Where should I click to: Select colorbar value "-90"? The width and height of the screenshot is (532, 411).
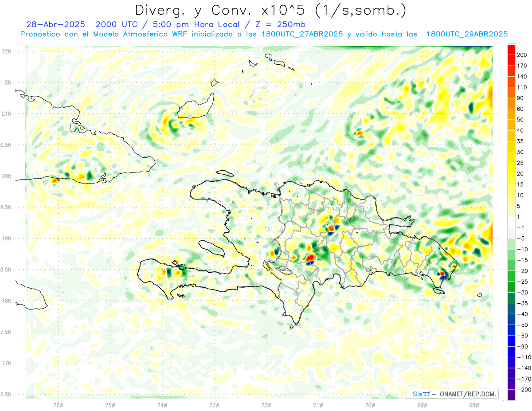pyautogui.click(x=522, y=347)
